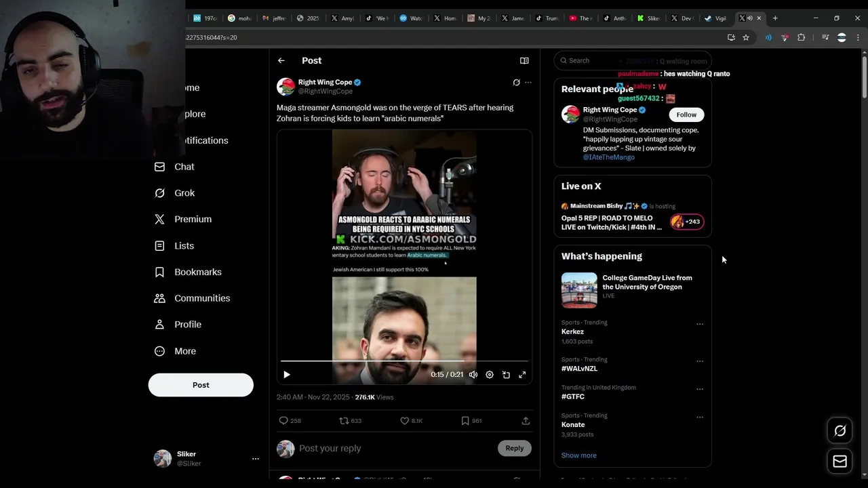Open options for the Konate trend
Screen dimensions: 868x488
click(x=700, y=417)
